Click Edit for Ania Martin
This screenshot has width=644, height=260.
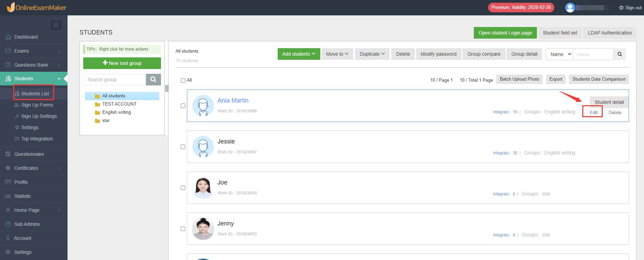594,112
